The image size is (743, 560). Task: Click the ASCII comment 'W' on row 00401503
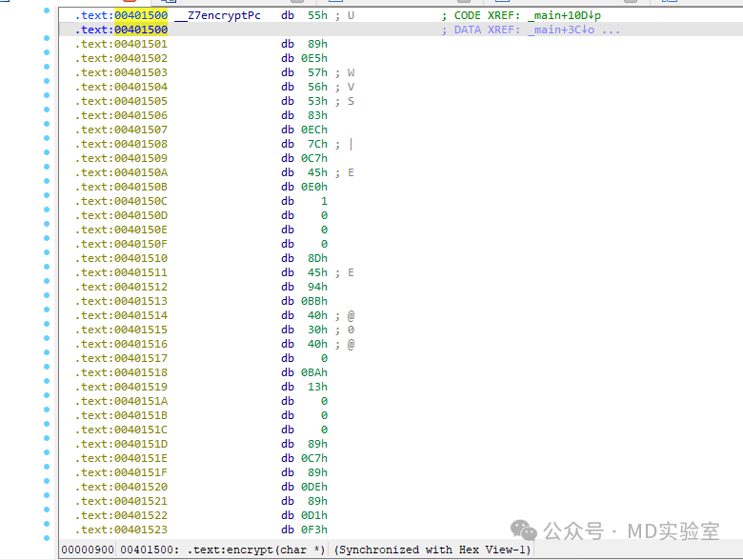coord(351,72)
